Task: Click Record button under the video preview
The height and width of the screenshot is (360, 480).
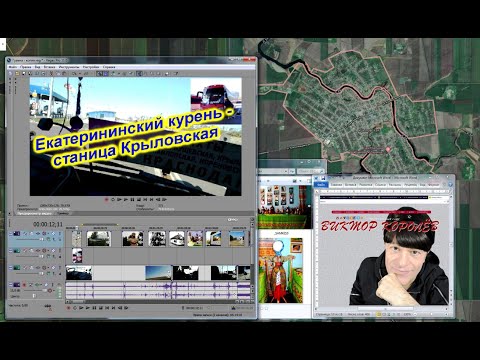Action: pyautogui.click(x=106, y=199)
